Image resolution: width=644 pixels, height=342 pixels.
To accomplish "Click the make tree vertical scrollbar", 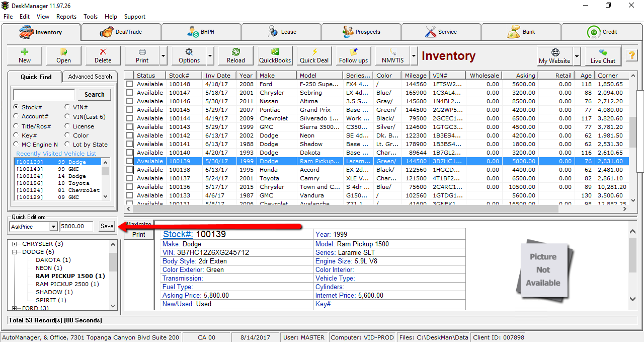I will [113, 275].
